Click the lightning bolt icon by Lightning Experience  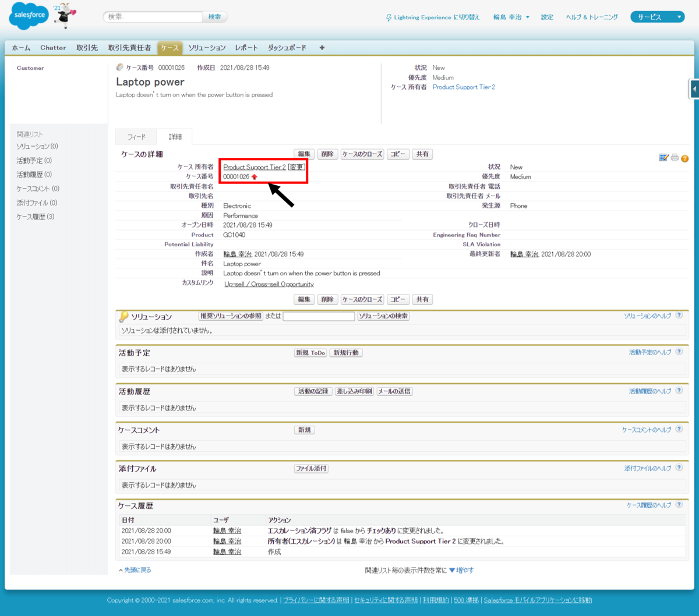[x=389, y=17]
